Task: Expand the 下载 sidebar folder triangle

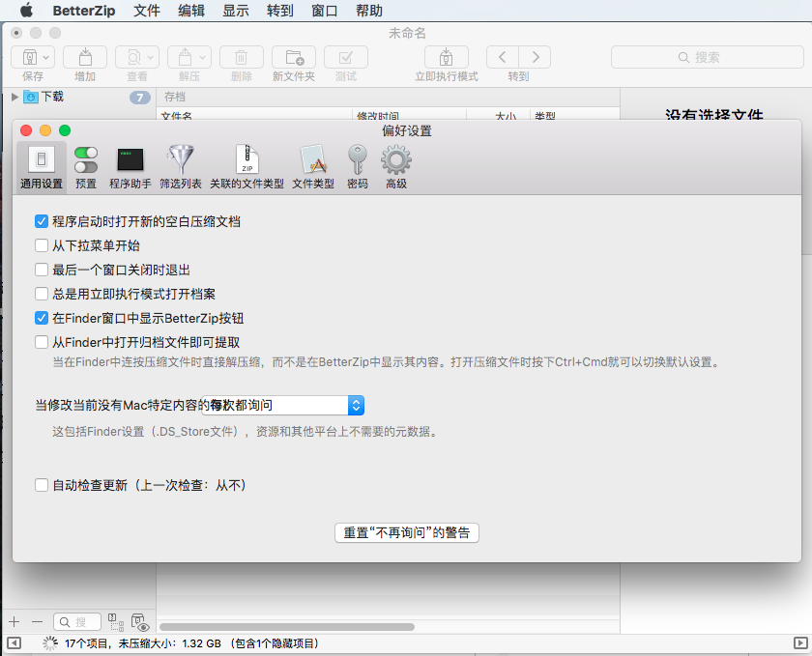Action: pyautogui.click(x=14, y=97)
